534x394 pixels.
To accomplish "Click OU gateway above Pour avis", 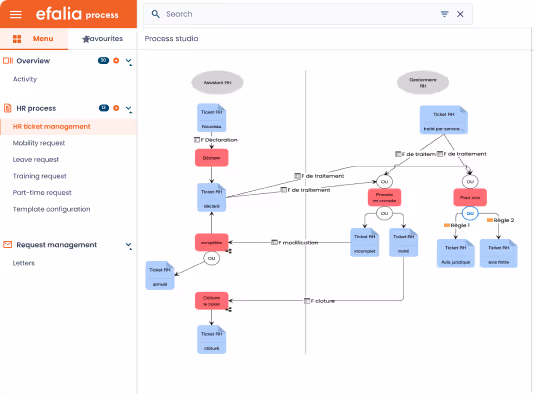I will 470,182.
